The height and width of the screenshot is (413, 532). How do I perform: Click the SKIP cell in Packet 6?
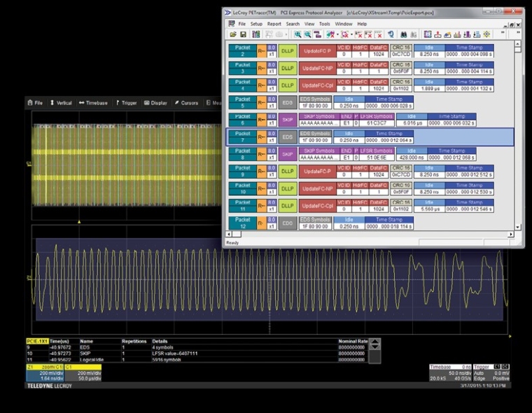pos(288,119)
